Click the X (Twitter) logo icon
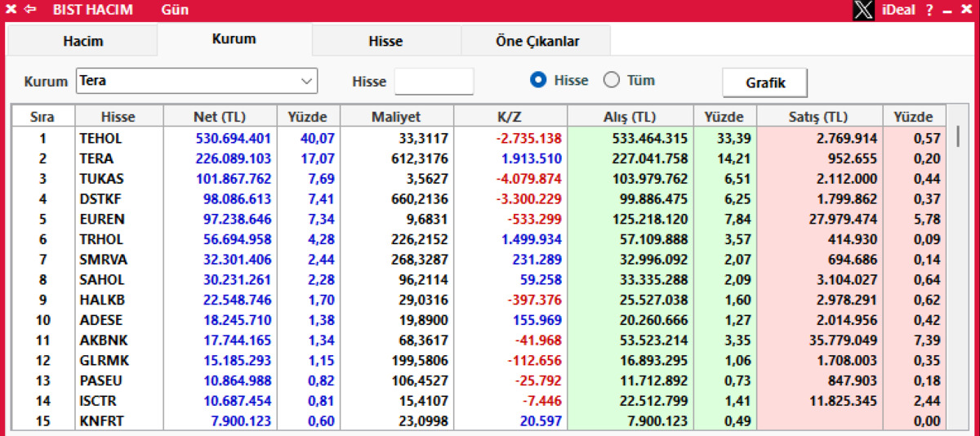The height and width of the screenshot is (436, 980). 863,10
